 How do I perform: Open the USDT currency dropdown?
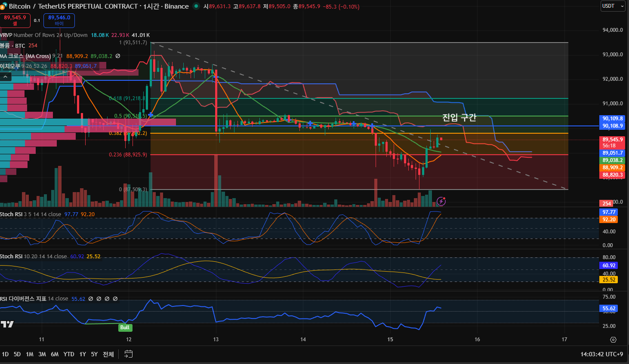[613, 6]
